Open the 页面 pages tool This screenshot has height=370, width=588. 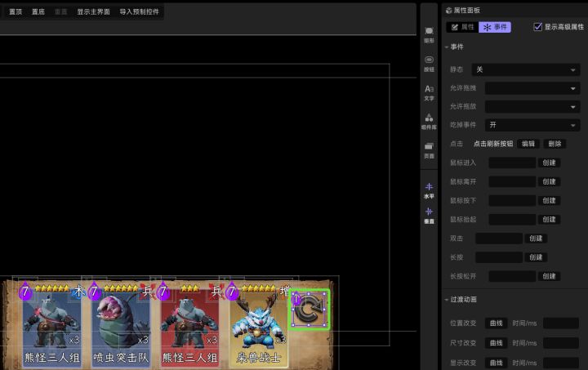pos(429,150)
